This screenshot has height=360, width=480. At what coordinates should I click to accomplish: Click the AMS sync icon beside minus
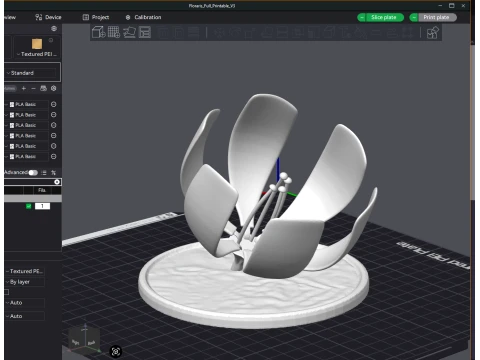43,88
